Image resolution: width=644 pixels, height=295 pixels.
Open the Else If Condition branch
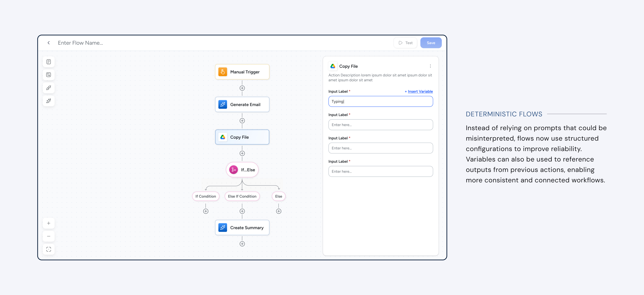(x=242, y=196)
